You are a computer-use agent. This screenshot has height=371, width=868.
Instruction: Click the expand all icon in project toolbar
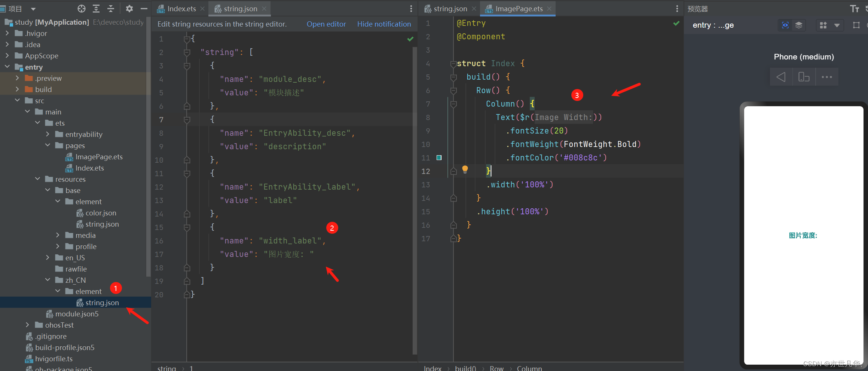pyautogui.click(x=96, y=9)
